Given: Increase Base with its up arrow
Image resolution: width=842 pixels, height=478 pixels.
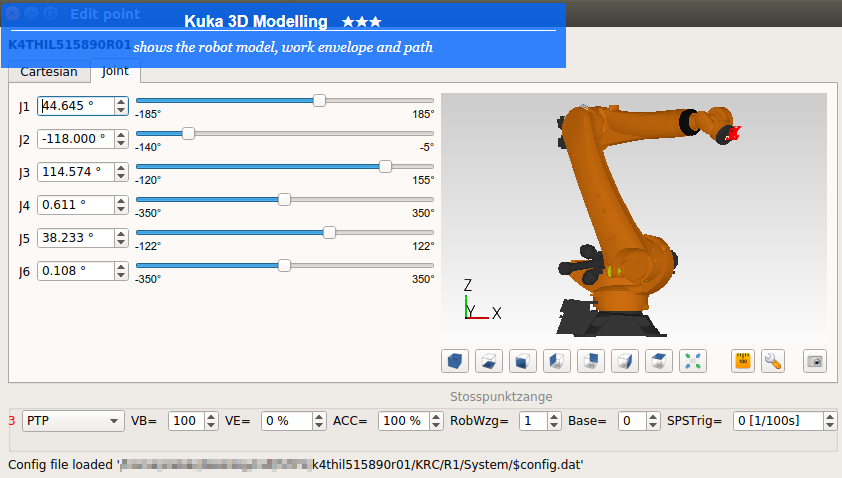Looking at the screenshot, I should click(x=653, y=416).
